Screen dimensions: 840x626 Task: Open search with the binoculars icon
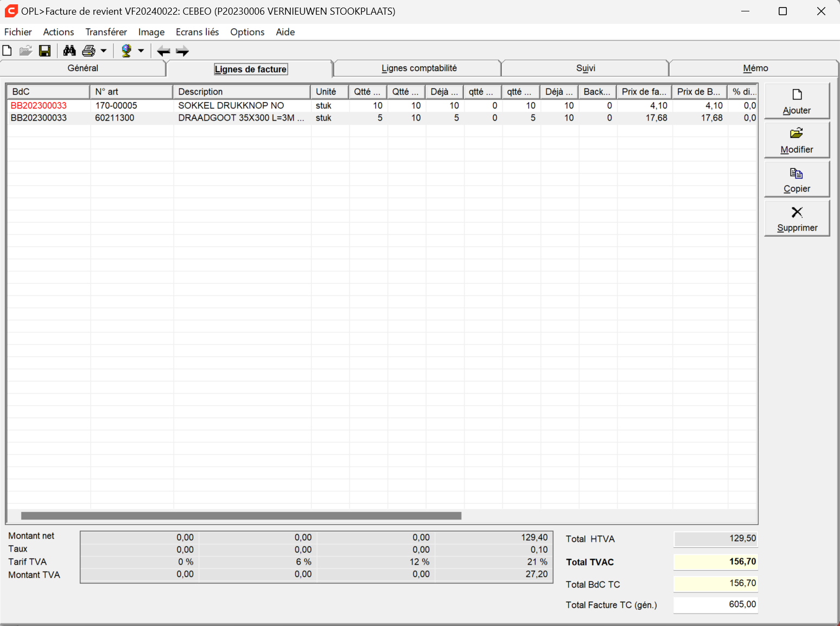pyautogui.click(x=69, y=51)
